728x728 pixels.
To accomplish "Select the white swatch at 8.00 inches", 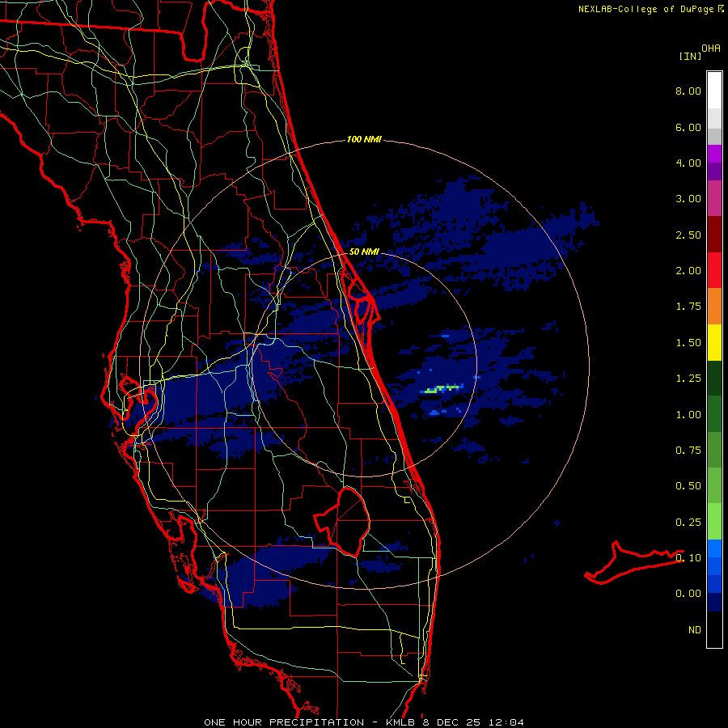I will click(x=714, y=91).
